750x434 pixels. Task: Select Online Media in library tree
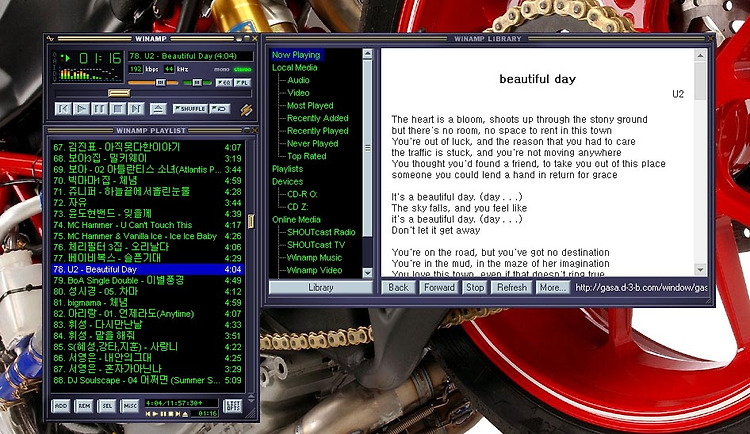pos(296,220)
